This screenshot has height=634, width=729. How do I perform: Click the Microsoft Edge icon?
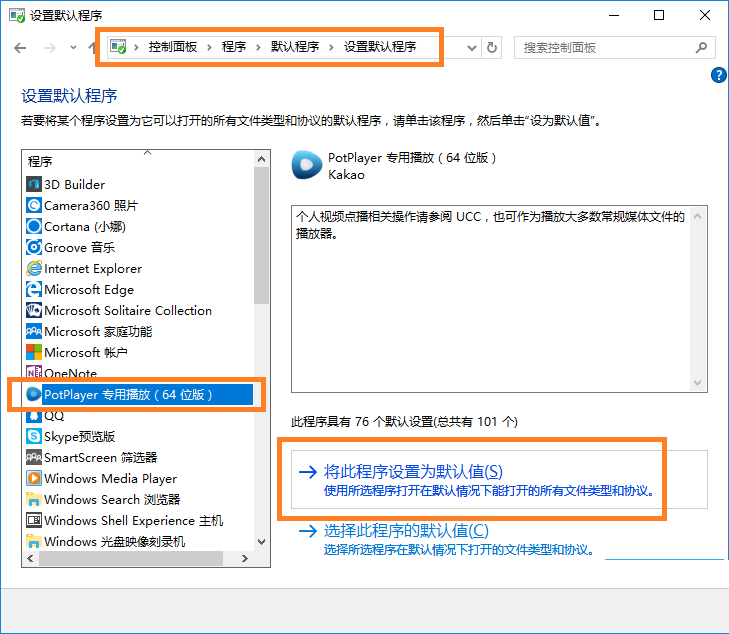pos(34,289)
